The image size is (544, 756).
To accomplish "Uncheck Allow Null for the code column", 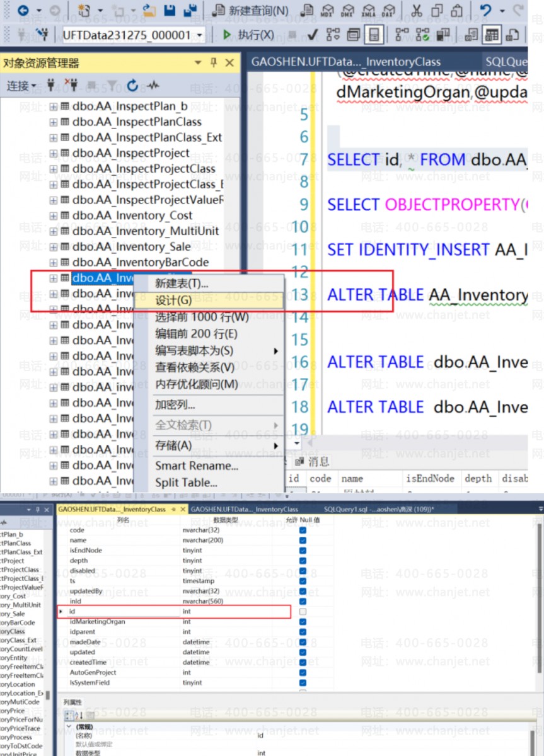I will (303, 530).
